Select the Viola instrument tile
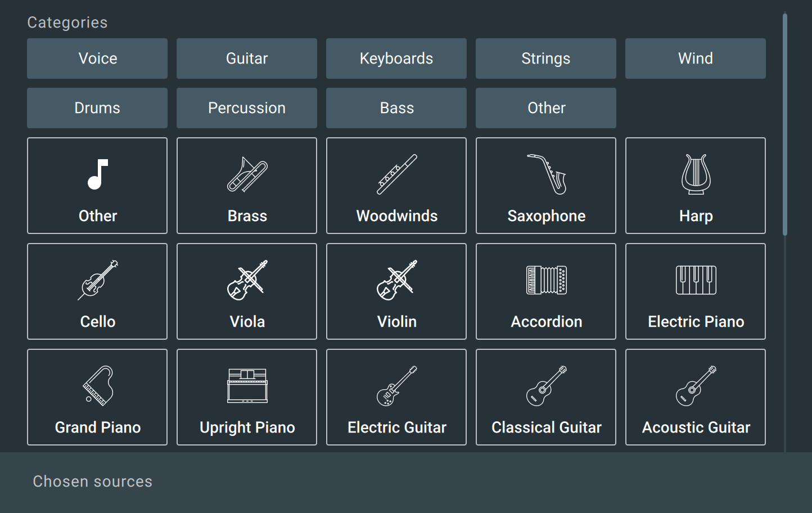This screenshot has height=513, width=812. pos(247,291)
